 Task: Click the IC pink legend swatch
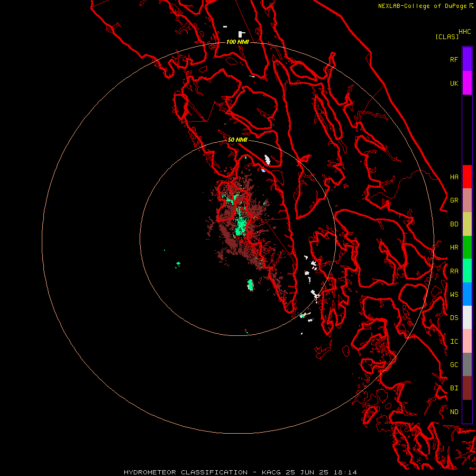point(467,341)
